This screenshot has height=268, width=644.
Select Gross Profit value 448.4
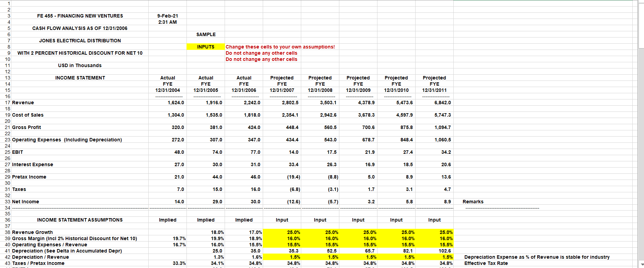coord(292,127)
